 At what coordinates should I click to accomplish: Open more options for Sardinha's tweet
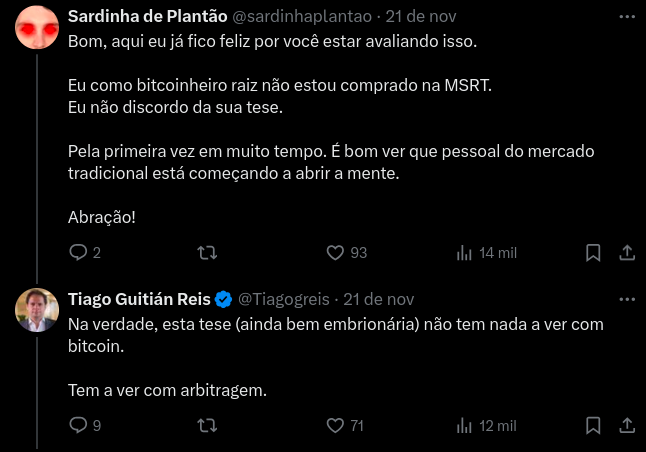tap(627, 16)
